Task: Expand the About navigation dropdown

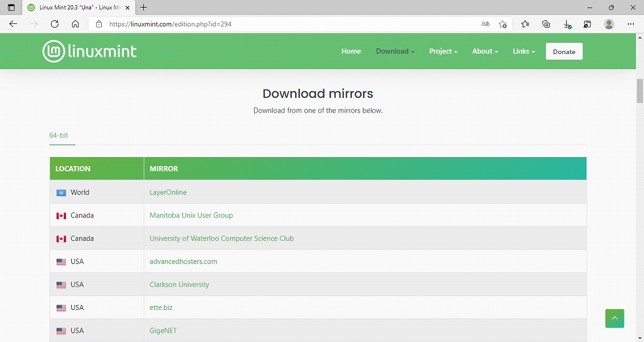Action: pyautogui.click(x=485, y=52)
